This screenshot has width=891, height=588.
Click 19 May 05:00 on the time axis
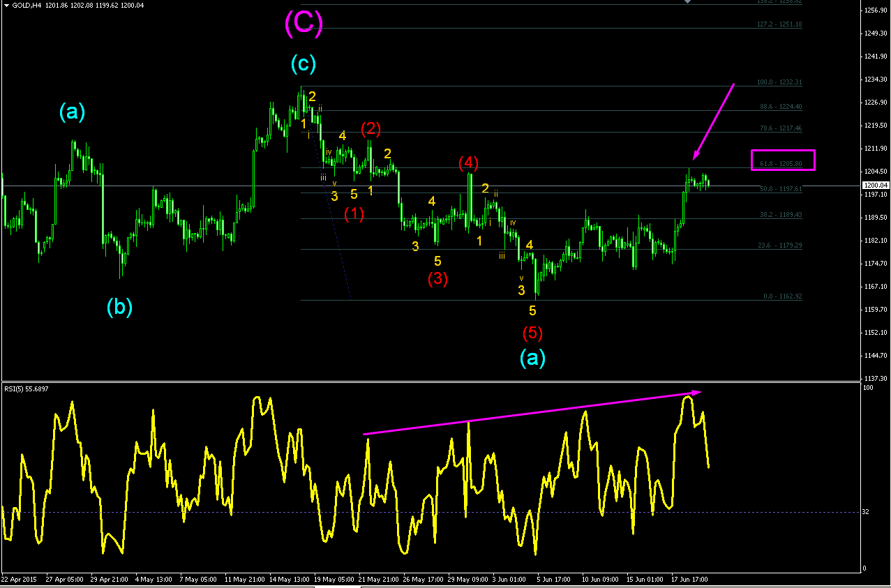(x=333, y=579)
